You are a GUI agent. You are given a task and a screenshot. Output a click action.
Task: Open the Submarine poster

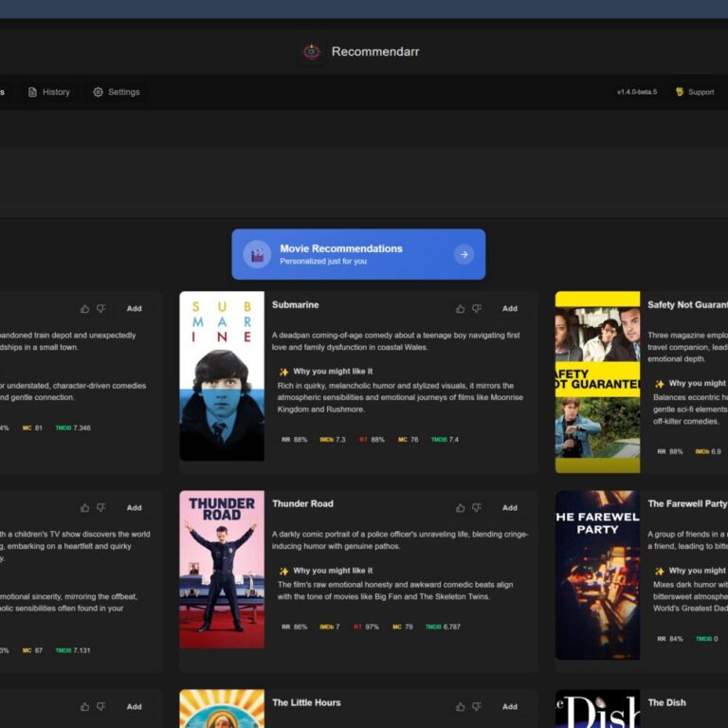point(222,376)
